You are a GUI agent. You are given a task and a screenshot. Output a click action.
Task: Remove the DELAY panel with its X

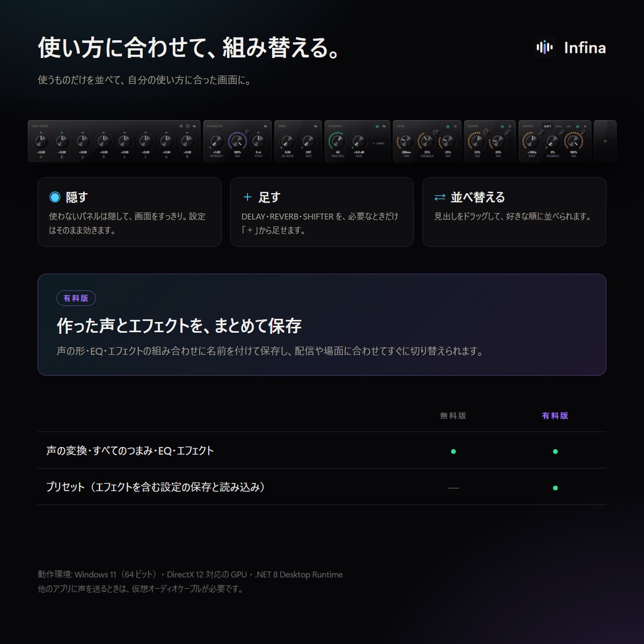click(x=455, y=126)
